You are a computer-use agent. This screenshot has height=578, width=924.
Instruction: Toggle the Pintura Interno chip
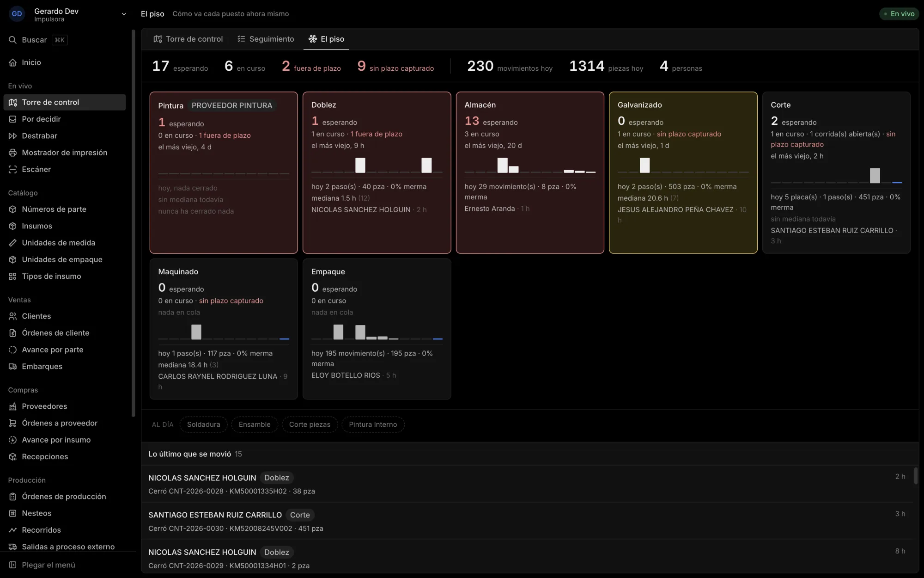click(x=373, y=424)
